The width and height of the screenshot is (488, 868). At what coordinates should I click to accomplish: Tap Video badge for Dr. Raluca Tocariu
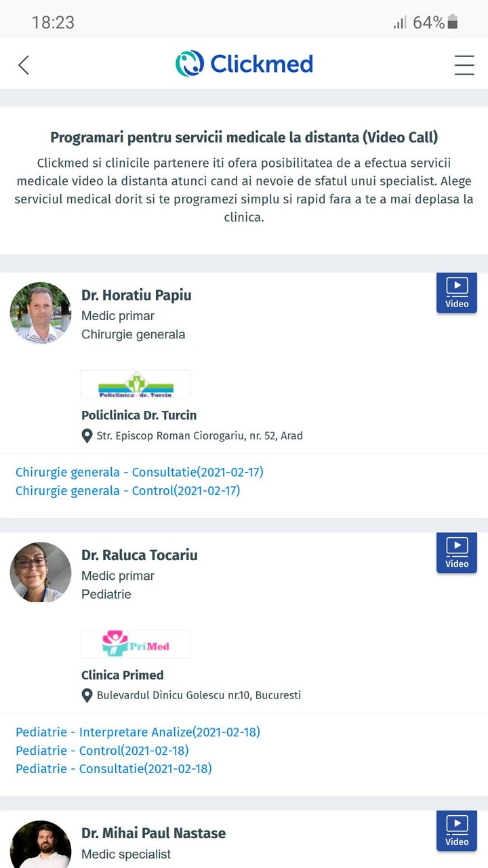click(x=457, y=553)
